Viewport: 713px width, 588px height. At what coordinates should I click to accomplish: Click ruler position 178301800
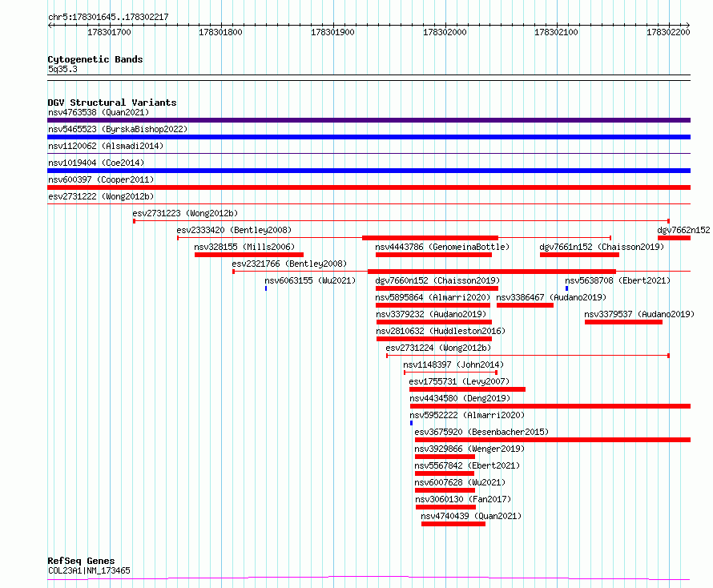click(220, 32)
